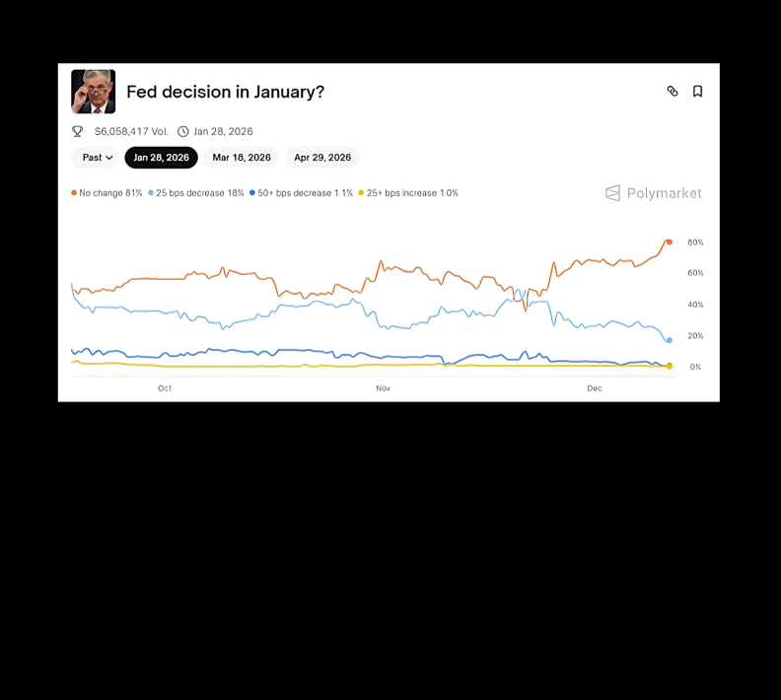Toggle the "No change 81%" legend entry
This screenshot has width=781, height=700.
[x=106, y=193]
